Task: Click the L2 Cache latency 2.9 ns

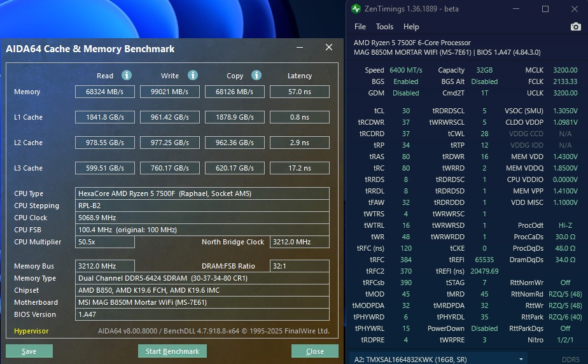Action: pyautogui.click(x=300, y=143)
